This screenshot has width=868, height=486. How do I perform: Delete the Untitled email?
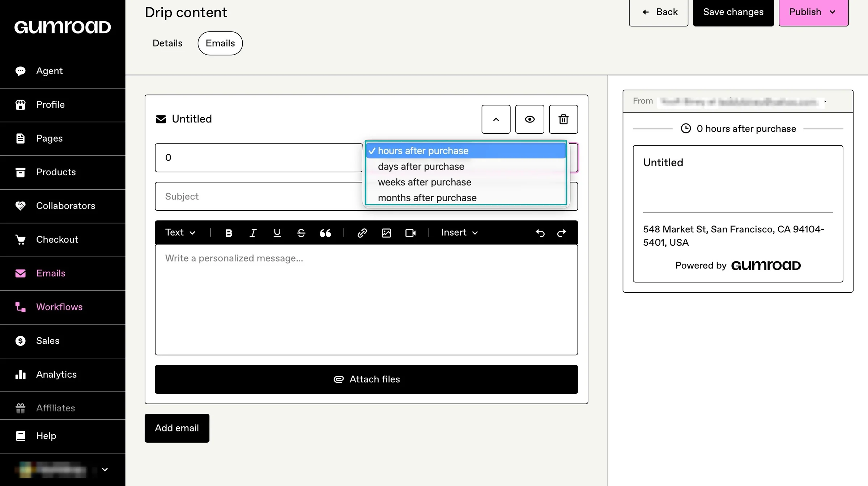coord(563,119)
